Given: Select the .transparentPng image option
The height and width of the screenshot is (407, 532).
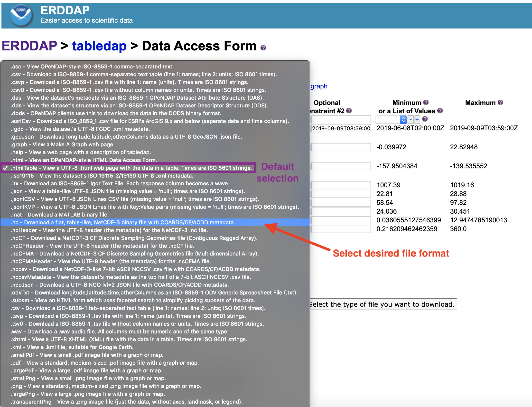Looking at the screenshot, I should (x=155, y=402).
